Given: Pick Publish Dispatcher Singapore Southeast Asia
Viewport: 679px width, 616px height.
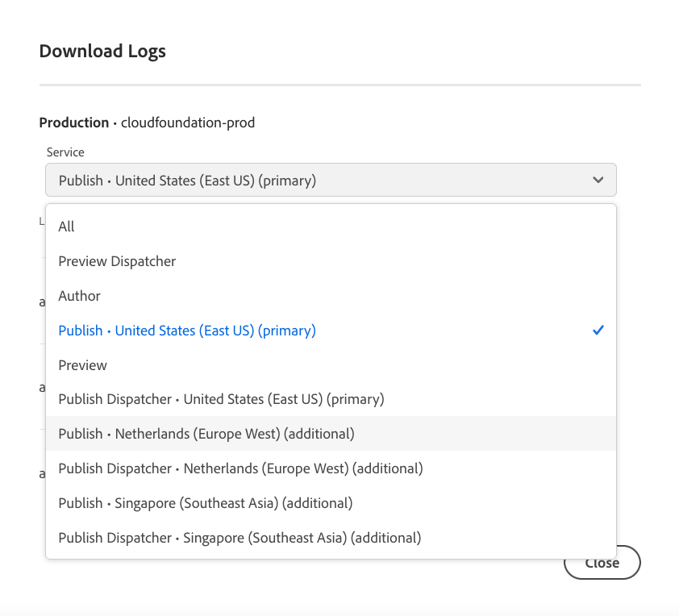Looking at the screenshot, I should (x=240, y=537).
